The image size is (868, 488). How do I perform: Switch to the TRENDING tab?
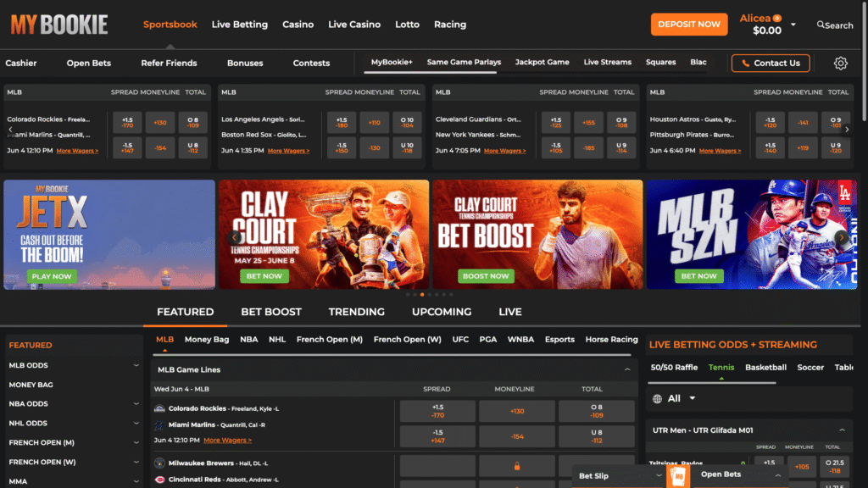[x=357, y=312]
